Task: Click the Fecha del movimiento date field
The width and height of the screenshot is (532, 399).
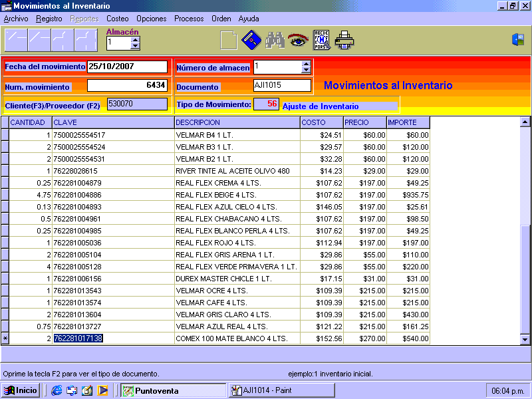Action: [x=127, y=66]
